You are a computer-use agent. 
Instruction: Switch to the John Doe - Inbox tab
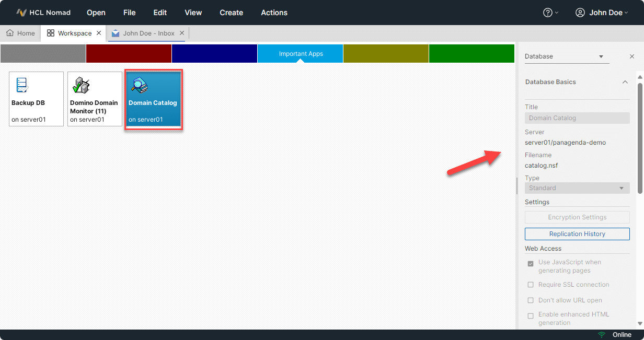pos(148,33)
